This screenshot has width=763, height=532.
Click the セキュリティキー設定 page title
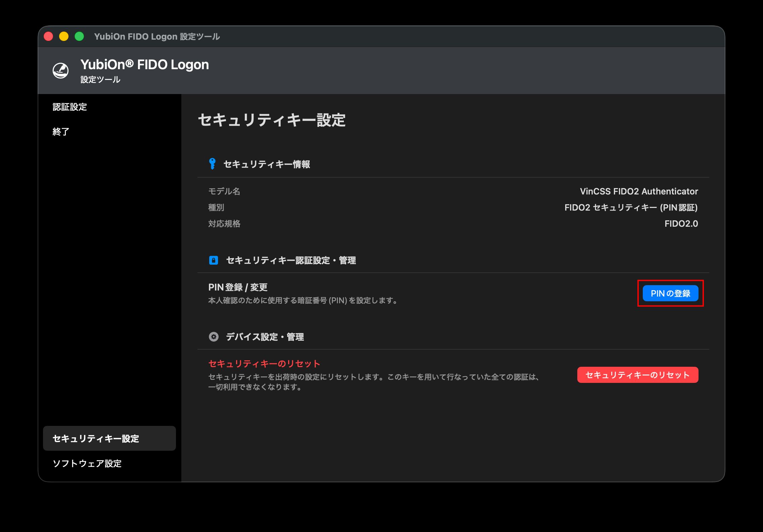click(x=272, y=120)
